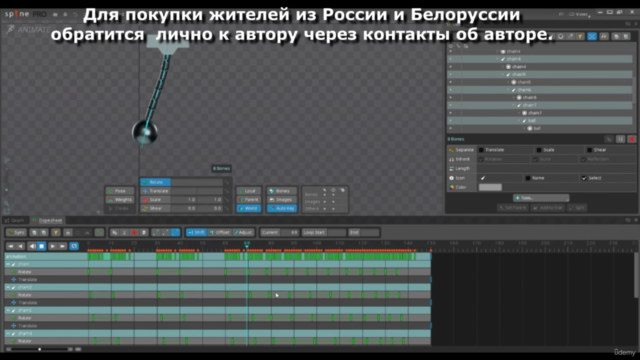Screen dimensions: 640x360
Task: Collapse the chain4 bone in the tree
Action: click(498, 59)
